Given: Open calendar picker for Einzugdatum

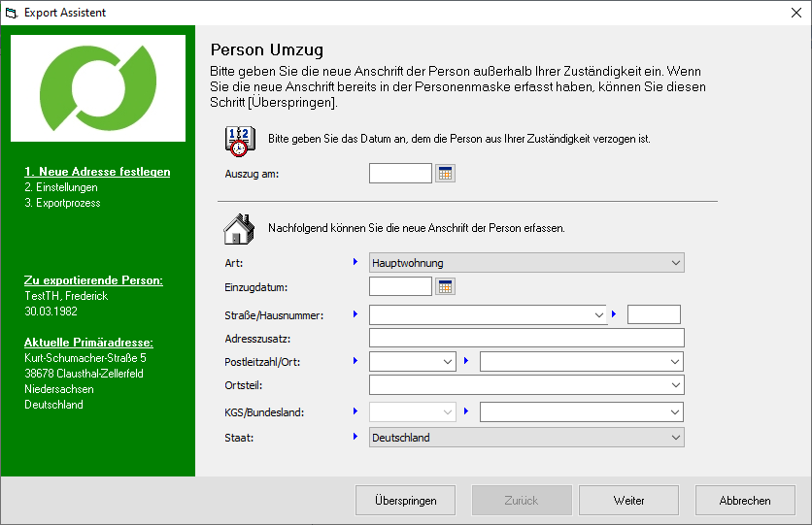Looking at the screenshot, I should (x=446, y=287).
